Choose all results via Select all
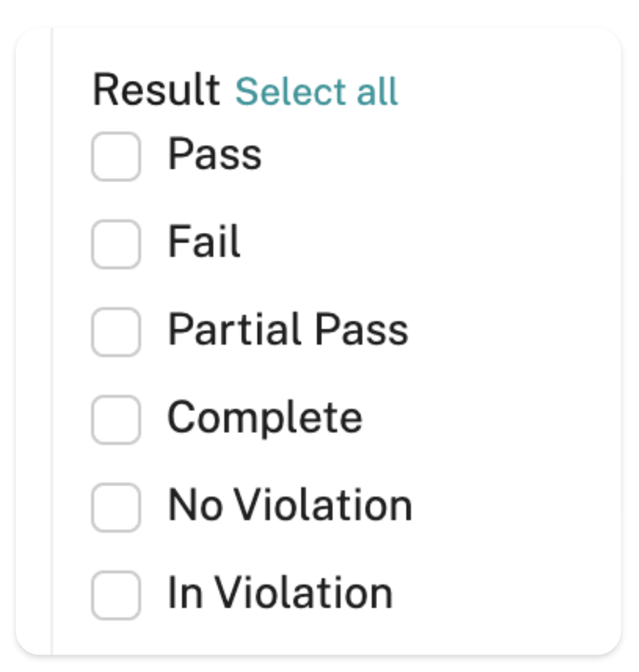Image resolution: width=639 pixels, height=672 pixels. coord(316,92)
